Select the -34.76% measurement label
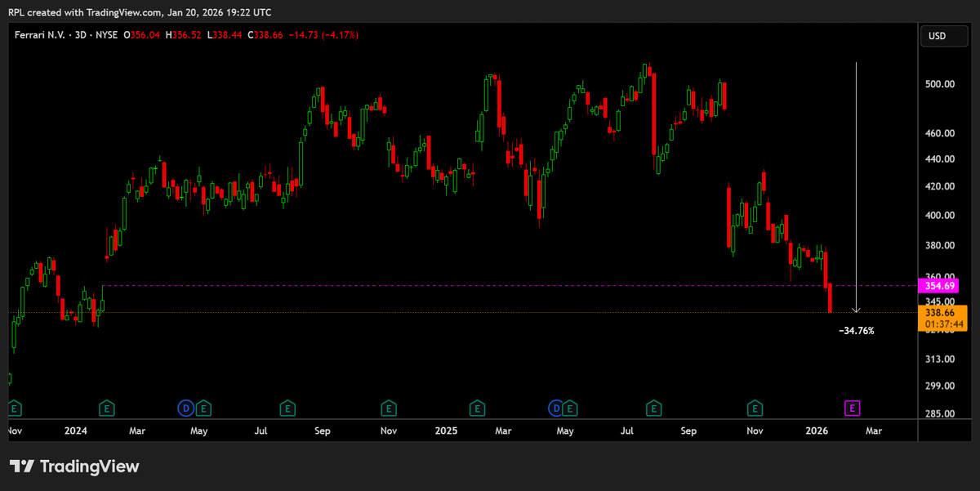980x491 pixels. pos(856,330)
